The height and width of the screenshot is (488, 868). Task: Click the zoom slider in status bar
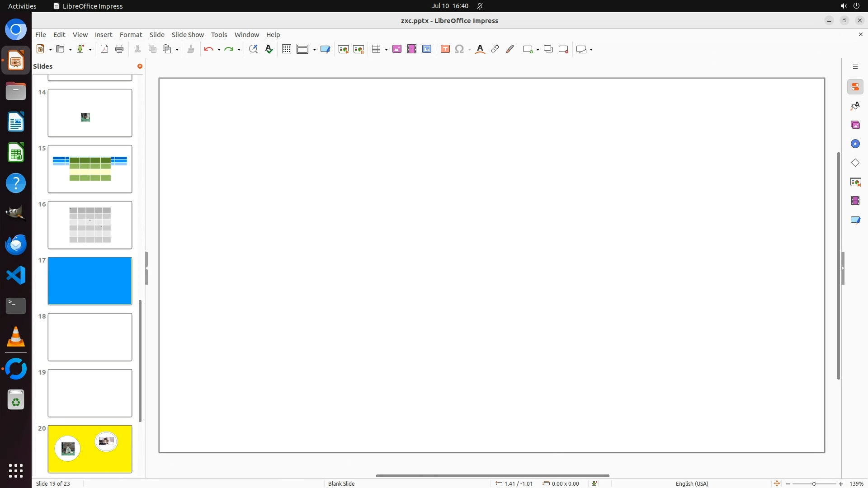(814, 483)
